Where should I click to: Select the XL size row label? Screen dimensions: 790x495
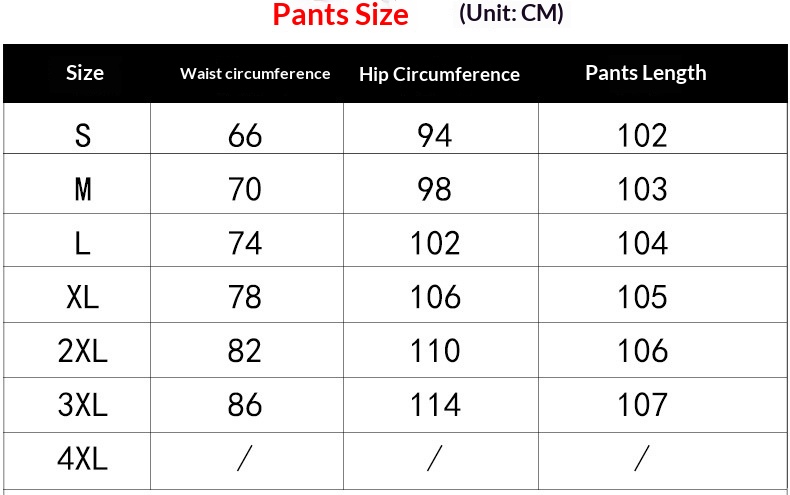point(83,297)
